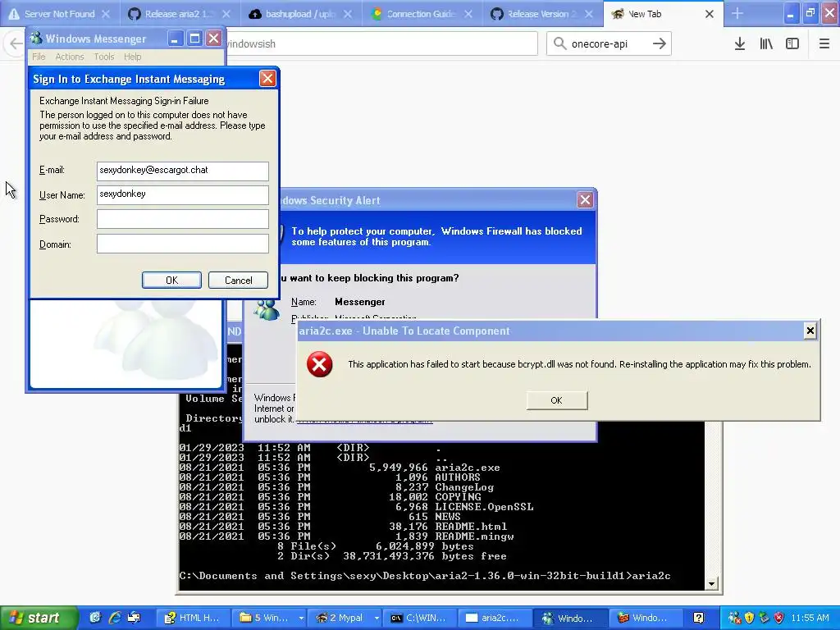Click the yellow security shield tray icon

[x=749, y=618]
